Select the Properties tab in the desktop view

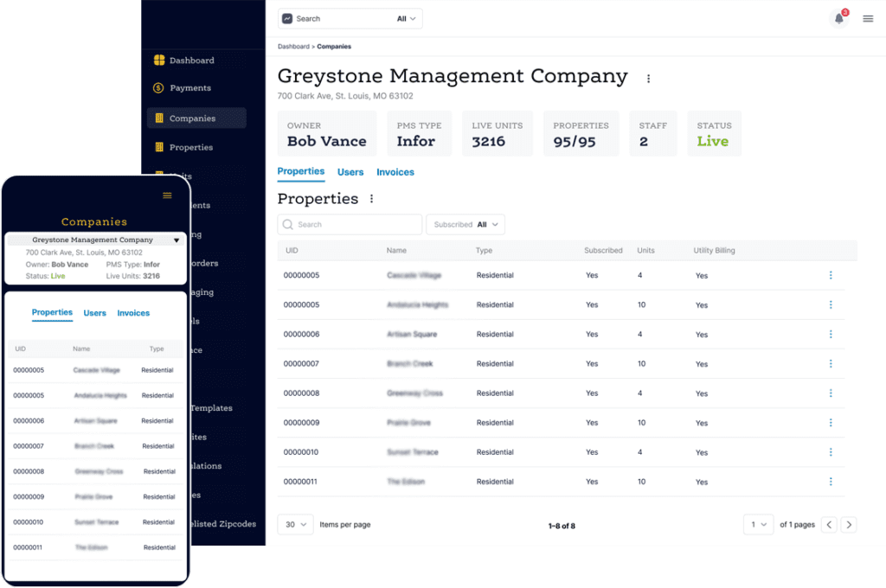[x=301, y=172]
